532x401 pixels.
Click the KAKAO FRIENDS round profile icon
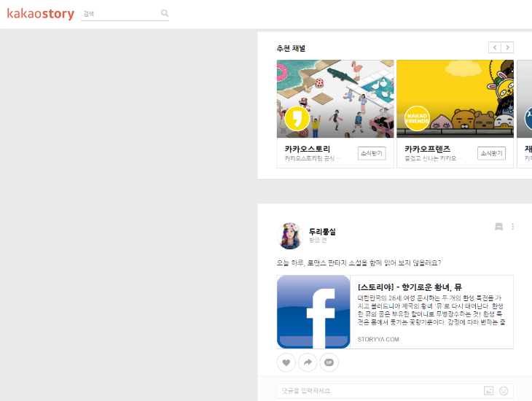417,119
